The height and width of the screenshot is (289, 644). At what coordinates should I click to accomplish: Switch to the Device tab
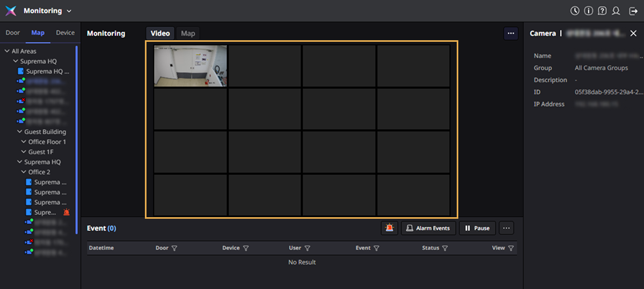tap(65, 33)
